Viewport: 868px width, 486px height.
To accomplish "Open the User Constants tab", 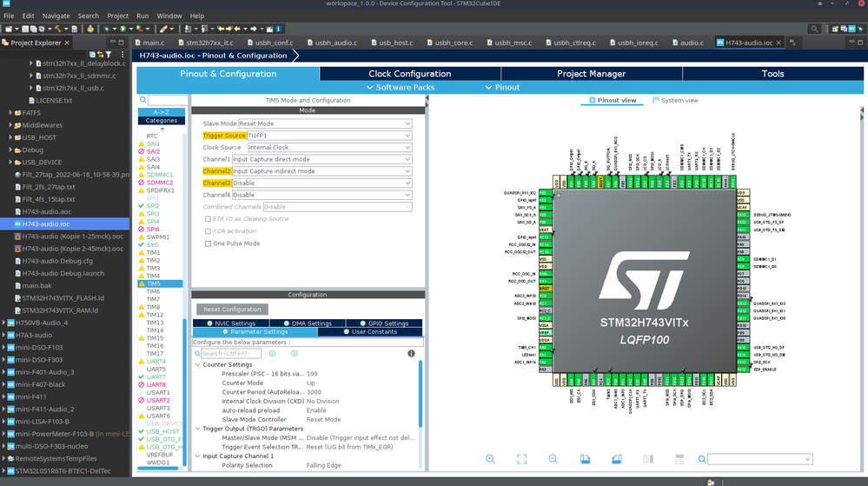I will pos(370,332).
